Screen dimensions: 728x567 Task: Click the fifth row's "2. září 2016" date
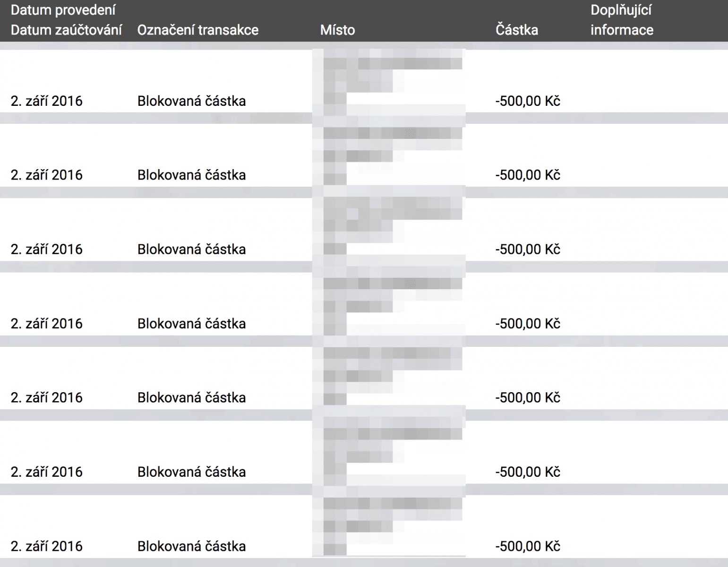pyautogui.click(x=46, y=398)
